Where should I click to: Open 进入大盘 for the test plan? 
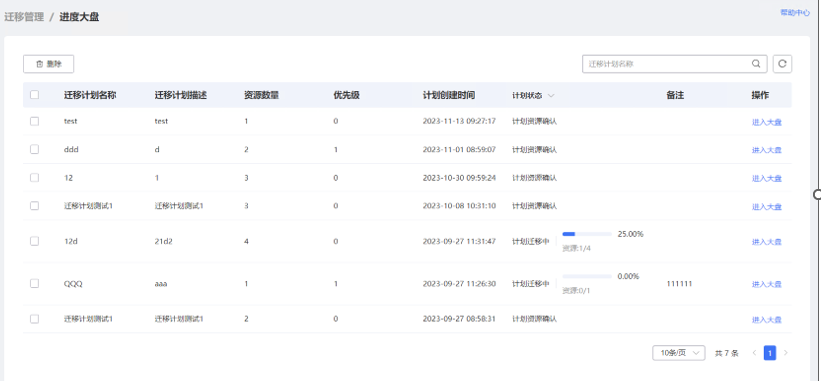767,122
